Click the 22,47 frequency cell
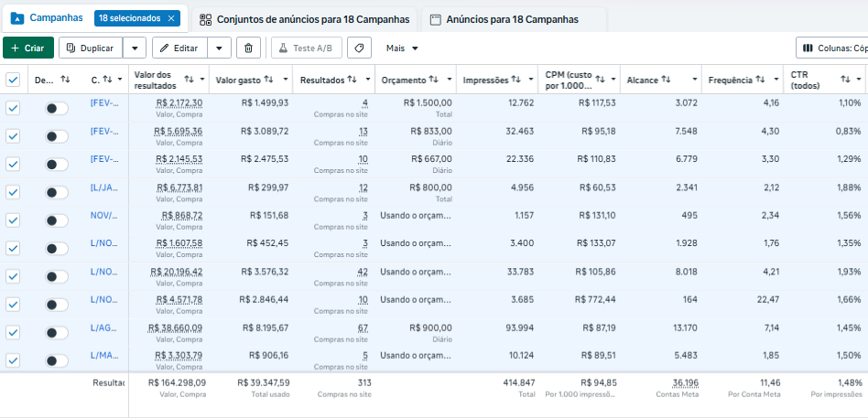Screen dimensions: 868x419 click(x=769, y=299)
